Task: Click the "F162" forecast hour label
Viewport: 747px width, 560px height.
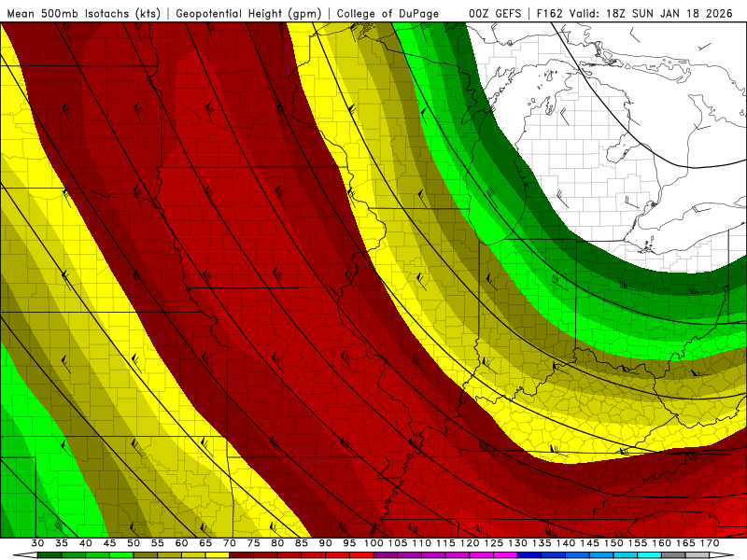Action: coord(550,13)
